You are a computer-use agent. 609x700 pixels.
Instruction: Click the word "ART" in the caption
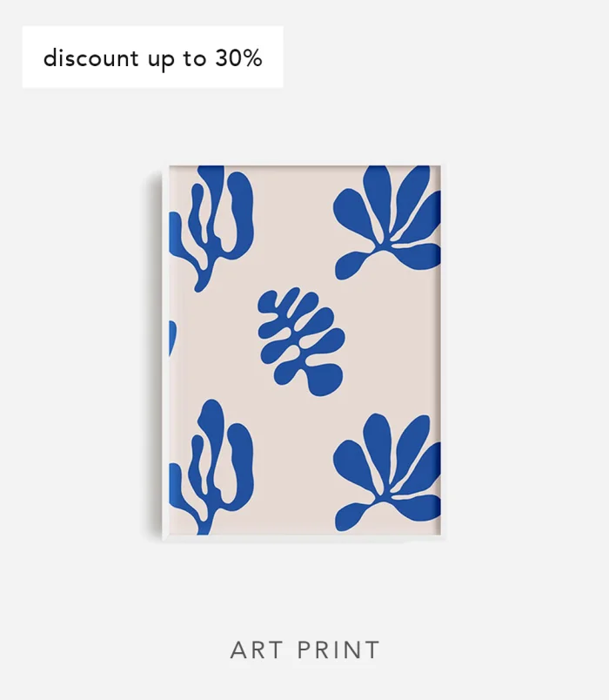(256, 650)
